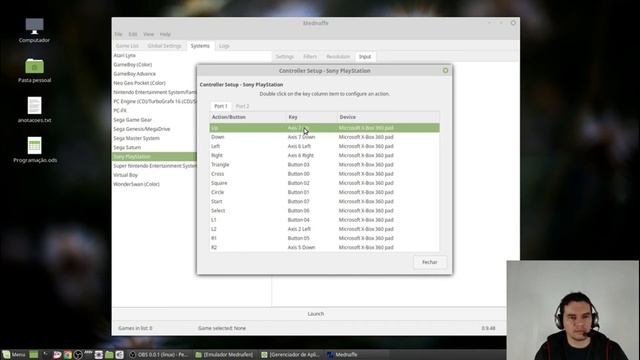The width and height of the screenshot is (640, 360).
Task: Click the green show desktop icon beside Menu
Action: [34, 355]
